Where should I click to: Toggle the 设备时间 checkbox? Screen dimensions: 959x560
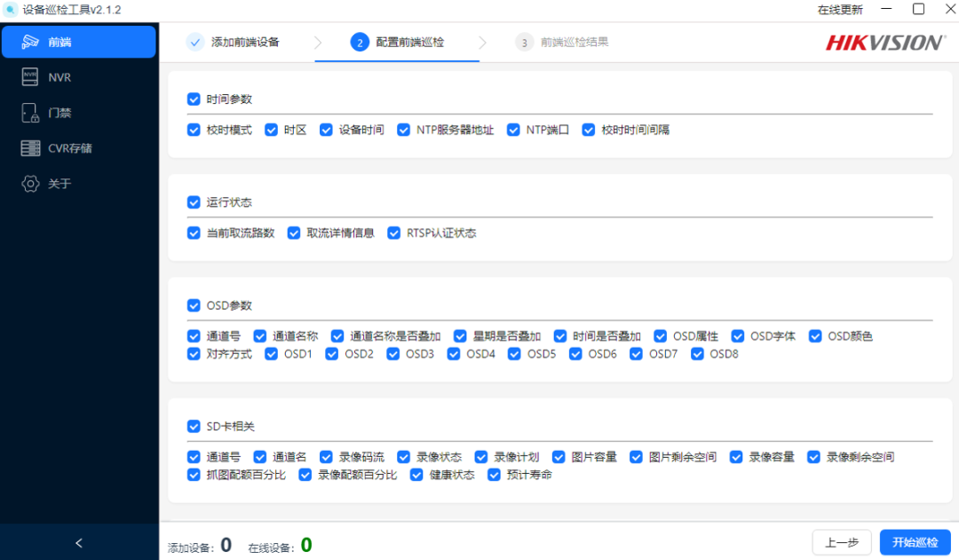[326, 130]
